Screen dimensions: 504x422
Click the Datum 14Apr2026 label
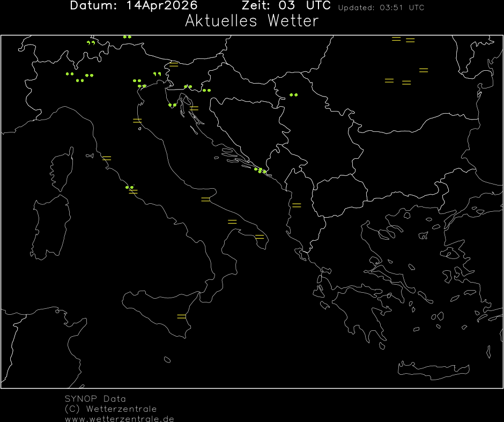[x=134, y=6]
